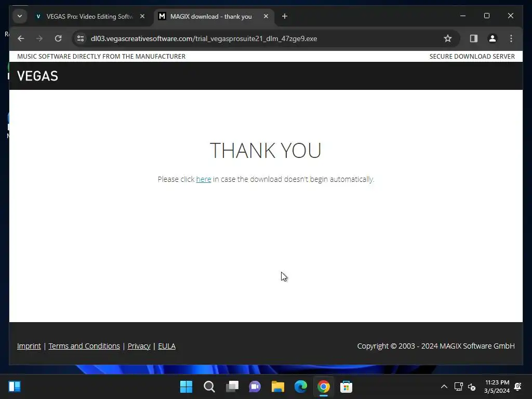Open the Chrome side panel
The width and height of the screenshot is (532, 399).
click(x=474, y=38)
